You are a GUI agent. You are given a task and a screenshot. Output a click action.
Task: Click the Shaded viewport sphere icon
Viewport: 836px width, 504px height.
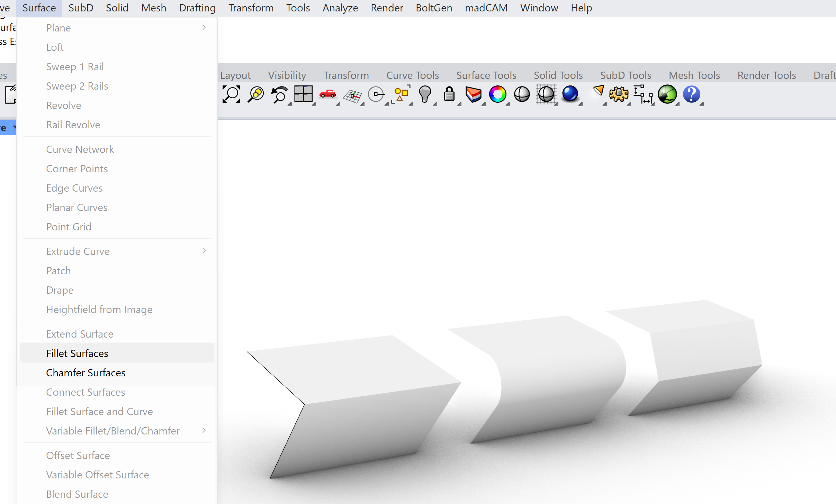coord(522,94)
